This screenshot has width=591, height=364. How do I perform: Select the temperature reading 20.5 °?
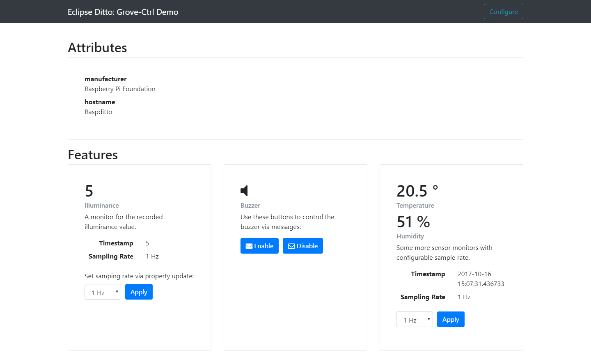[x=417, y=191]
